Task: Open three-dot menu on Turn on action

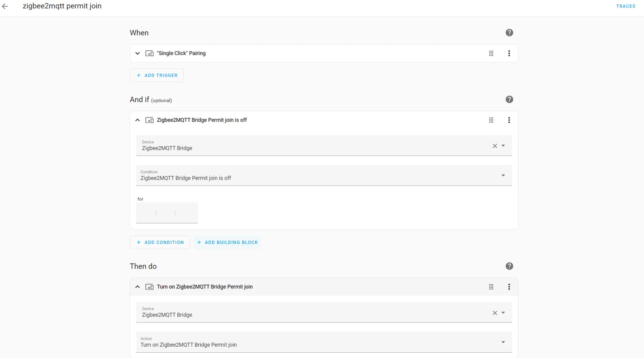Action: point(509,287)
